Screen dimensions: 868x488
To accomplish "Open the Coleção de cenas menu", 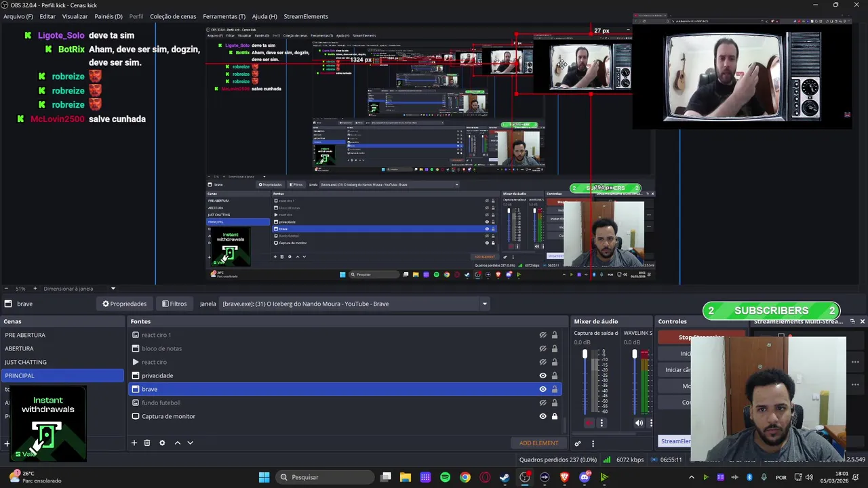I will point(173,16).
